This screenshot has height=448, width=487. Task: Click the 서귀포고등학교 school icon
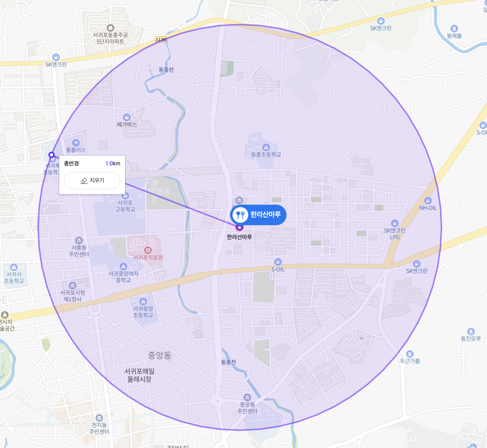coord(125,196)
